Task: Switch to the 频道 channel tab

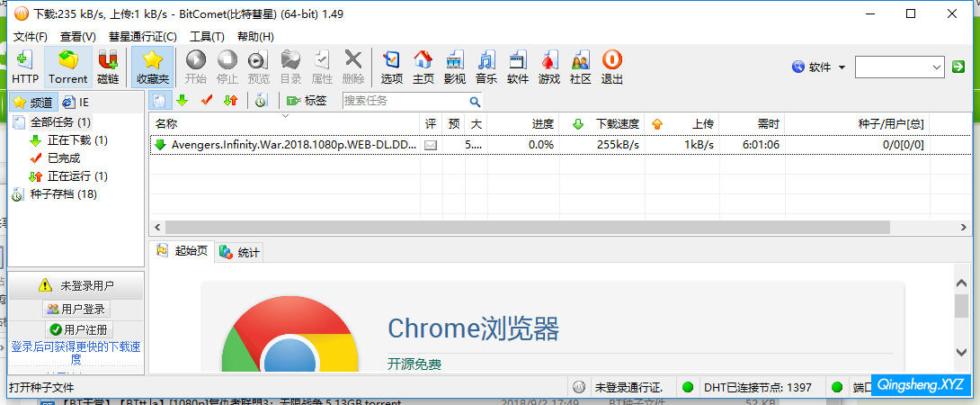Action: (34, 102)
